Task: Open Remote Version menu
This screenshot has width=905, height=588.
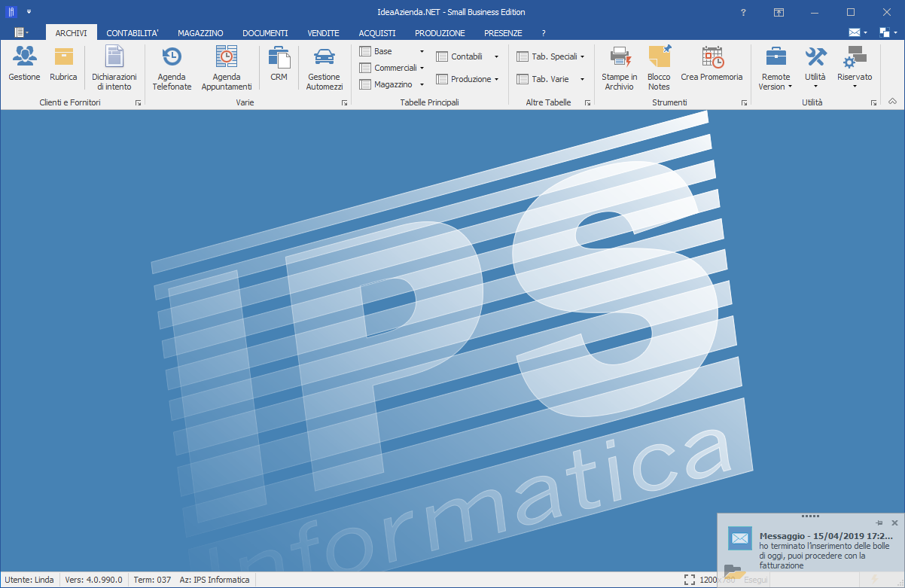Action: tap(775, 69)
